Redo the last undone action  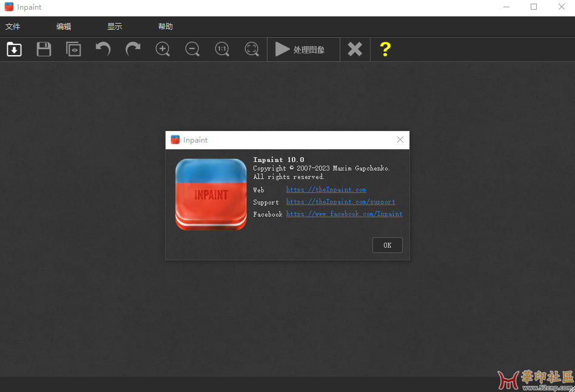click(133, 49)
